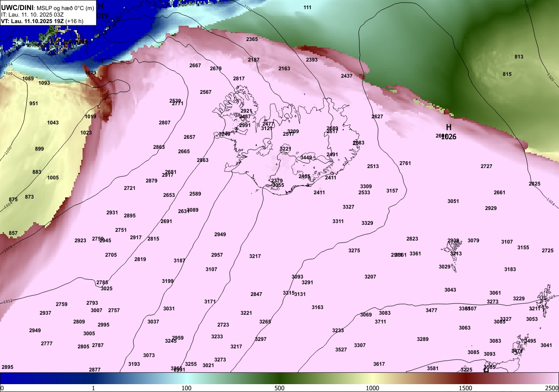Click legend scale label 1500

point(465,388)
